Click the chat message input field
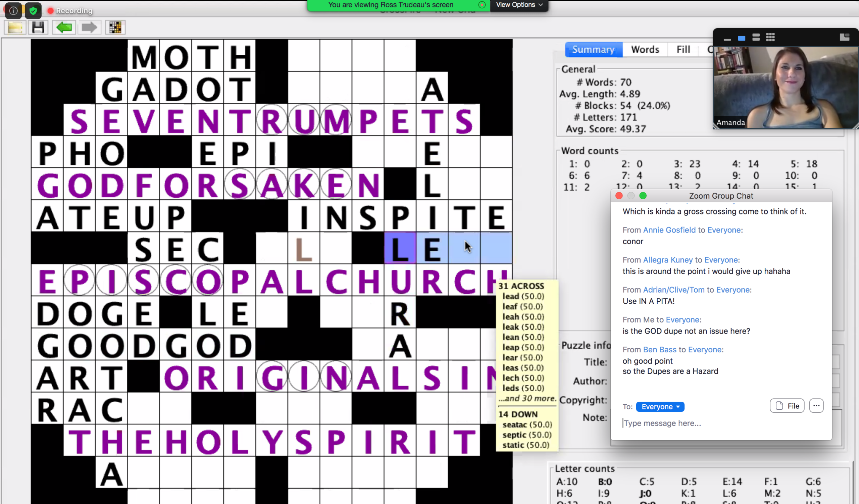859x504 pixels. coord(678,423)
